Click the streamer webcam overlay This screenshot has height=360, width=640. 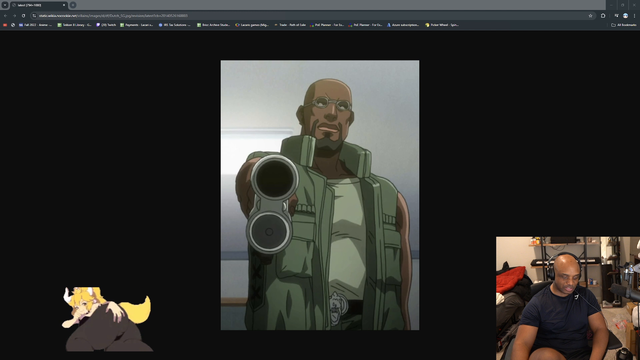pos(568,298)
